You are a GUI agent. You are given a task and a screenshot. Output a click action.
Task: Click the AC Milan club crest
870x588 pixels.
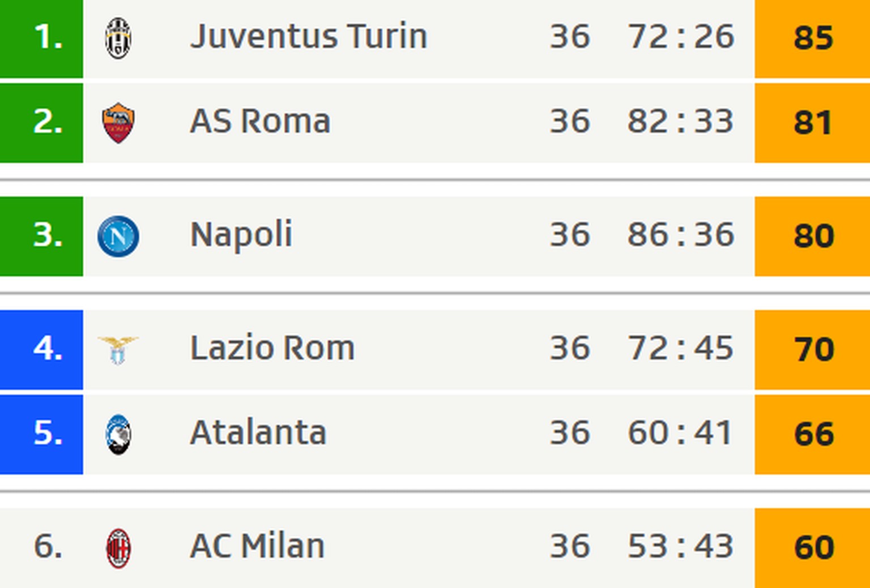tap(118, 548)
